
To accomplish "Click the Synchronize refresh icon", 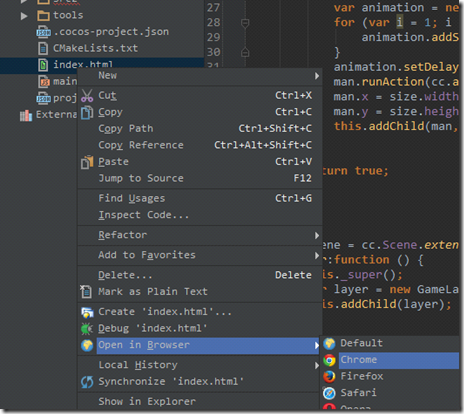I will click(87, 382).
